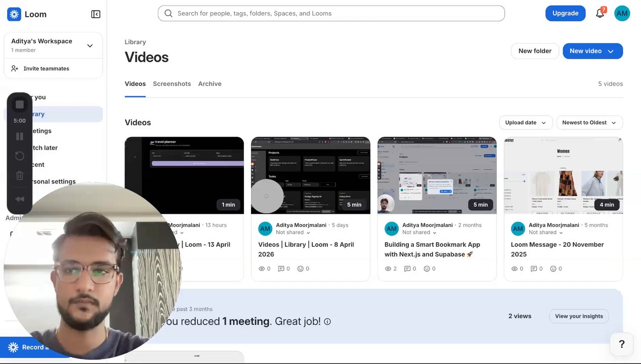
Task: Click AM avatar on Smart Bookmark App card
Action: tap(392, 229)
